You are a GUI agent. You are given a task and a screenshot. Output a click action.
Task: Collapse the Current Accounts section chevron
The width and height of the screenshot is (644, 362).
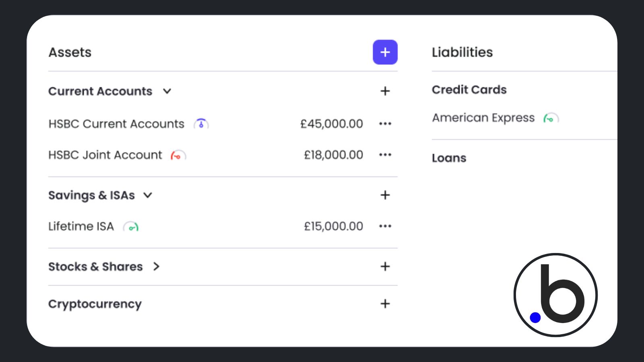(167, 91)
